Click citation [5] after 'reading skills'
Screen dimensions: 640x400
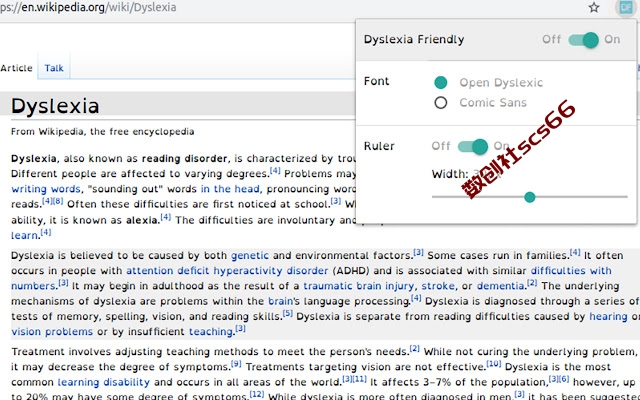288,313
